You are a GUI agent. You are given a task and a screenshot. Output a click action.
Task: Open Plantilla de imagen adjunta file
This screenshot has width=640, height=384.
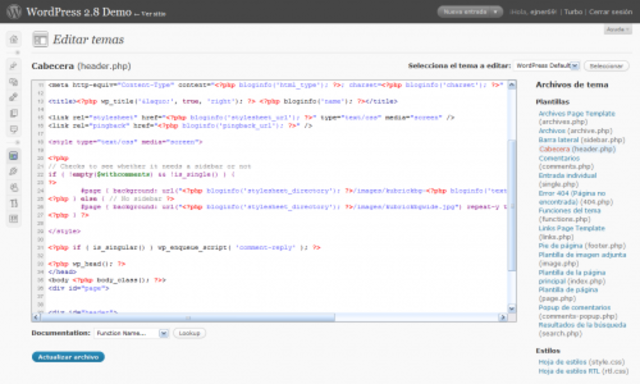[x=582, y=255]
